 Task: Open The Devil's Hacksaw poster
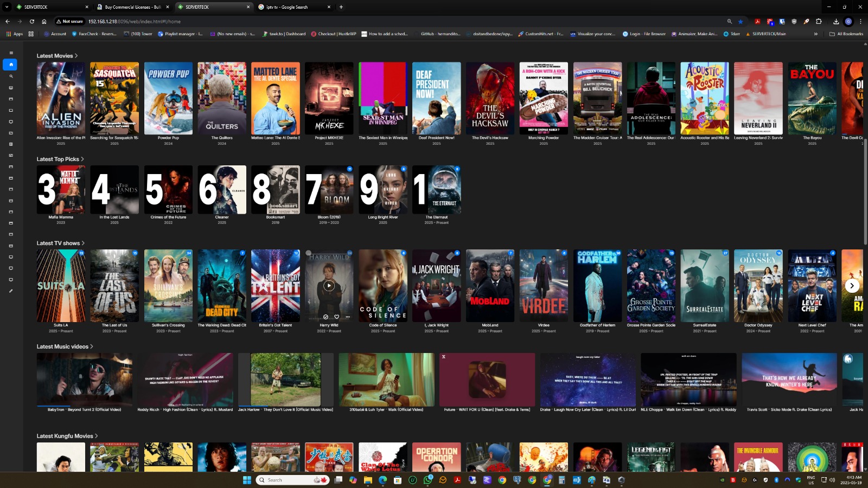pos(490,98)
